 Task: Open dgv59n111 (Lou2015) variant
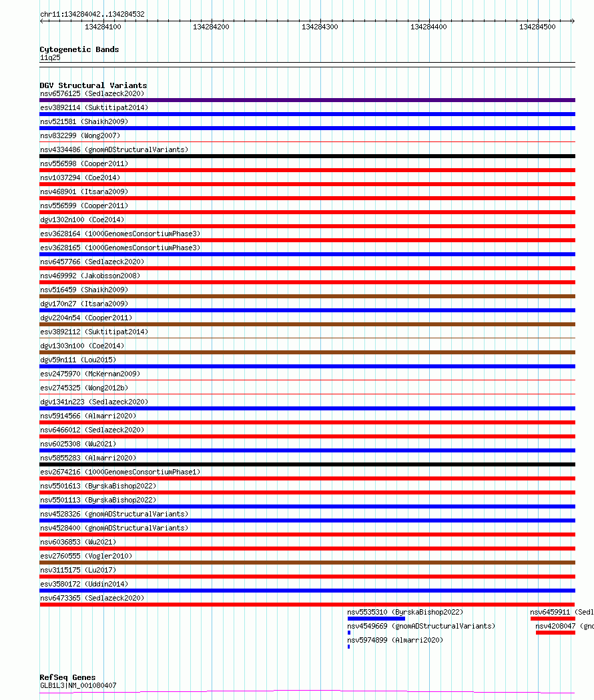78,360
